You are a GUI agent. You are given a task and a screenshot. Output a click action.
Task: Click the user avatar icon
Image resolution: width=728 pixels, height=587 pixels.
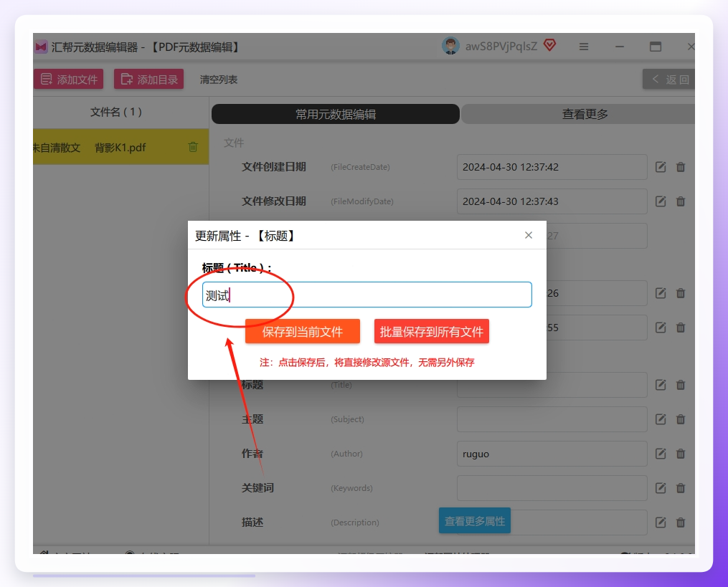coord(450,46)
